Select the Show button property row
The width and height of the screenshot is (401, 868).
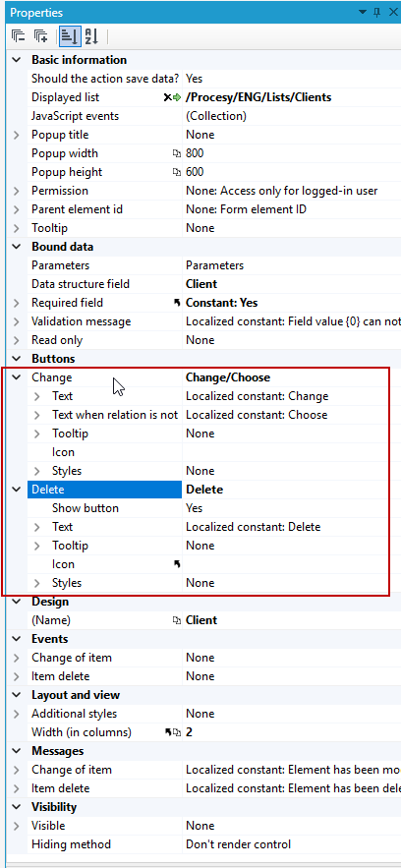[x=86, y=508]
